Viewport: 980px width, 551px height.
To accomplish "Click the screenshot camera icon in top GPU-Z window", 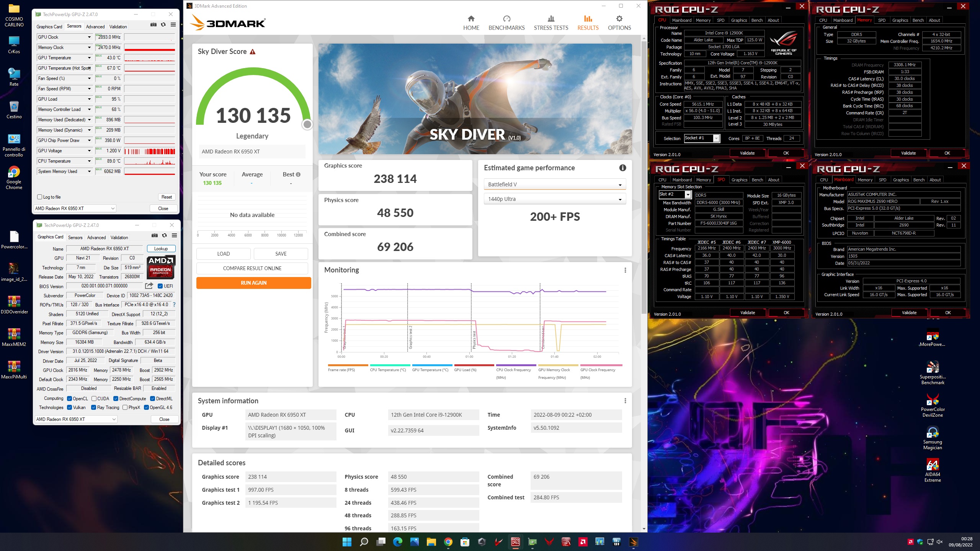I will click(x=154, y=24).
